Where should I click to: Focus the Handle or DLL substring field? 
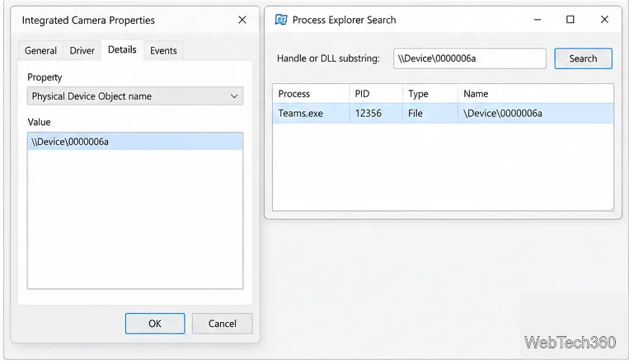(x=469, y=58)
